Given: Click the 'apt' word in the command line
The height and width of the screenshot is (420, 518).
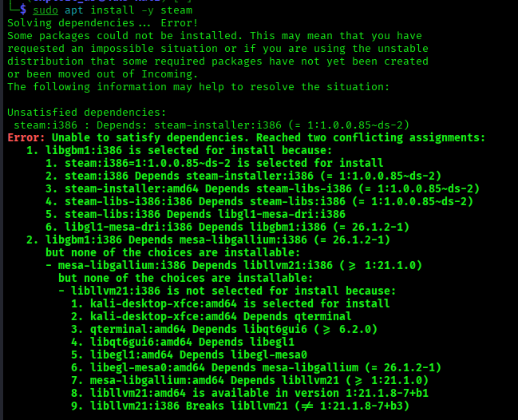Looking at the screenshot, I should [74, 10].
